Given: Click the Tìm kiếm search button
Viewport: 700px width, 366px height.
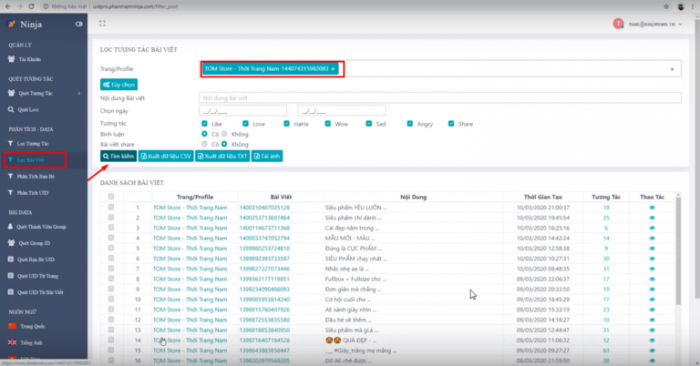Looking at the screenshot, I should point(118,156).
